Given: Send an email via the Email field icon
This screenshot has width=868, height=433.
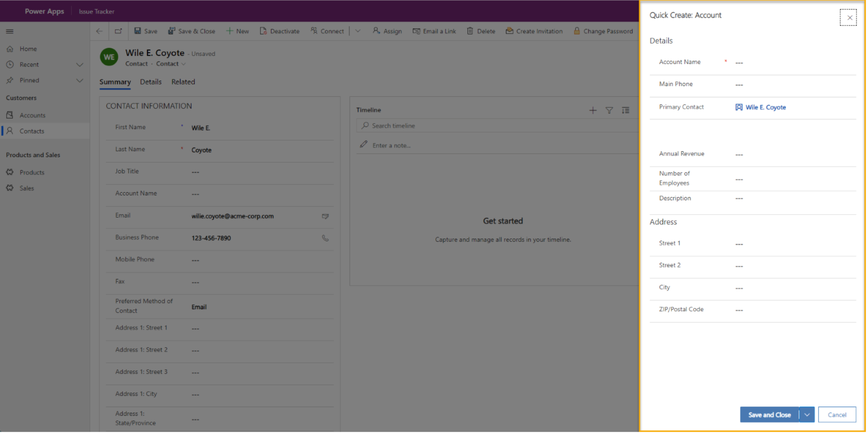Looking at the screenshot, I should (x=325, y=216).
